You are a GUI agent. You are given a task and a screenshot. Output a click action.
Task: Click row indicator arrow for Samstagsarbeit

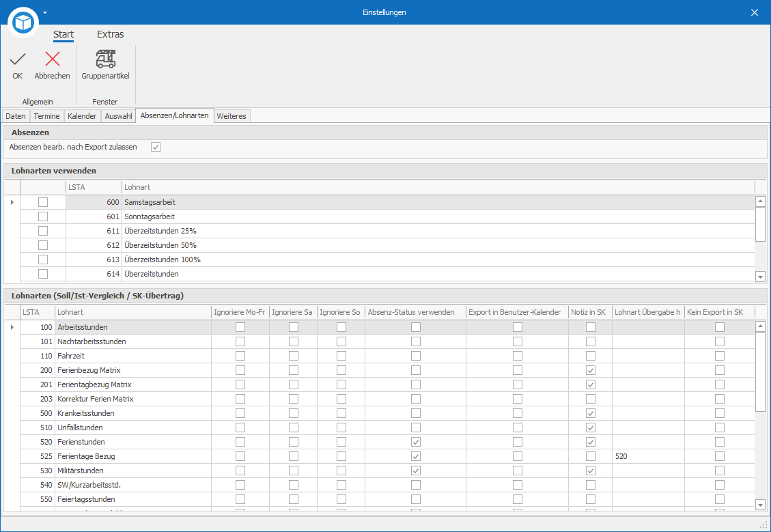point(12,202)
